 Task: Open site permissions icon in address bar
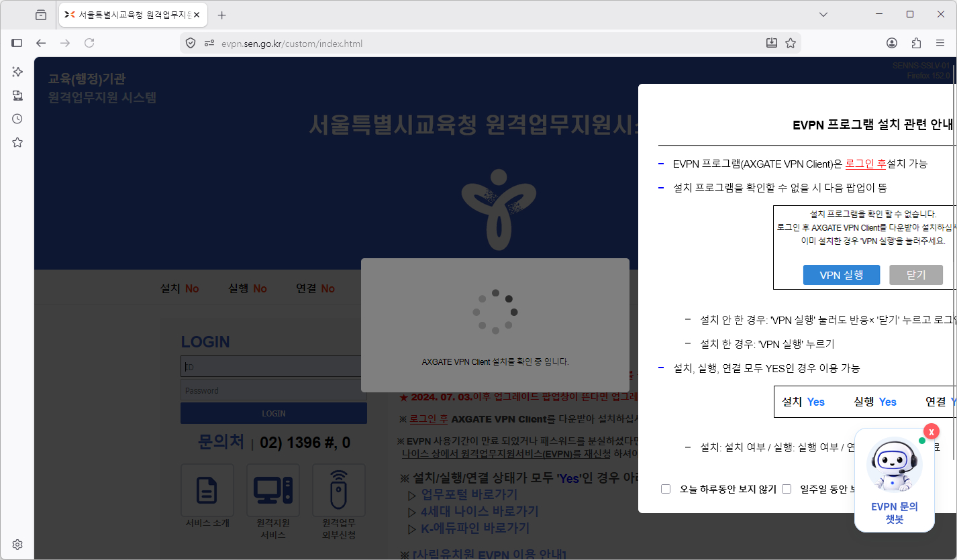coord(209,44)
